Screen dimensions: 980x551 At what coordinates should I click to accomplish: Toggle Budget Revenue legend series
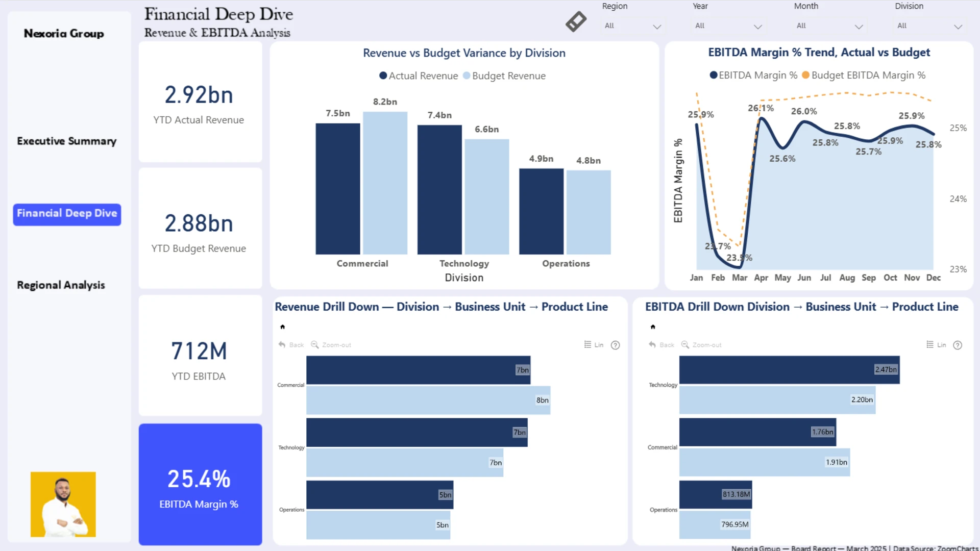click(503, 76)
